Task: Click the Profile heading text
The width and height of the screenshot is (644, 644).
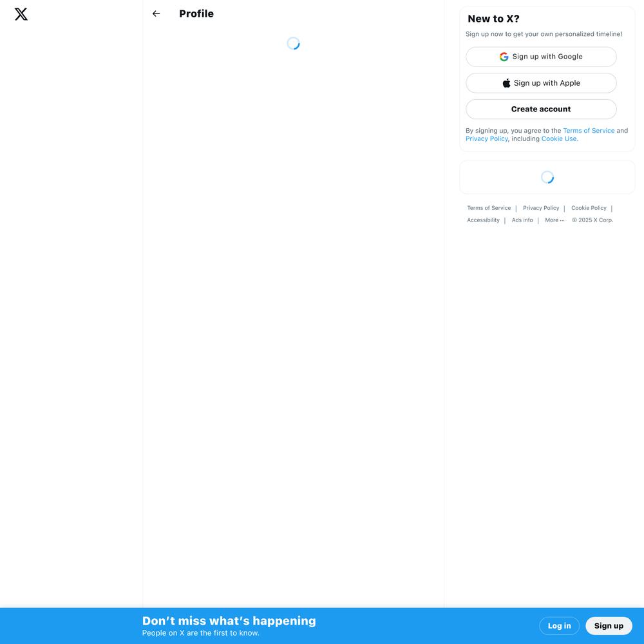Action: point(196,14)
